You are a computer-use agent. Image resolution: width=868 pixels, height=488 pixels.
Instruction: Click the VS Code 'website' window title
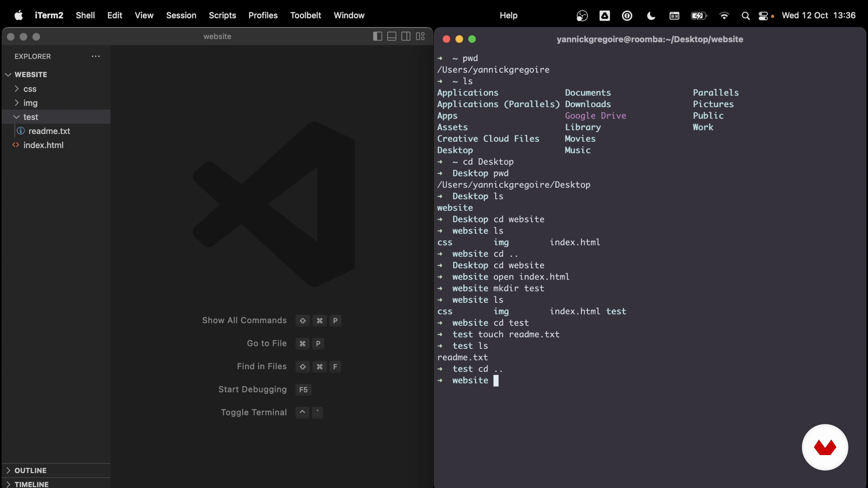217,36
